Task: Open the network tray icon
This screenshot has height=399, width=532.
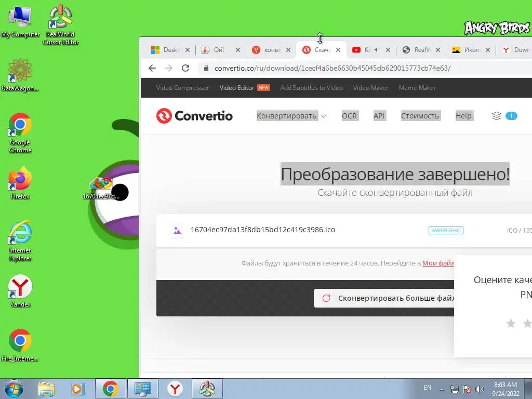Action: [454, 389]
